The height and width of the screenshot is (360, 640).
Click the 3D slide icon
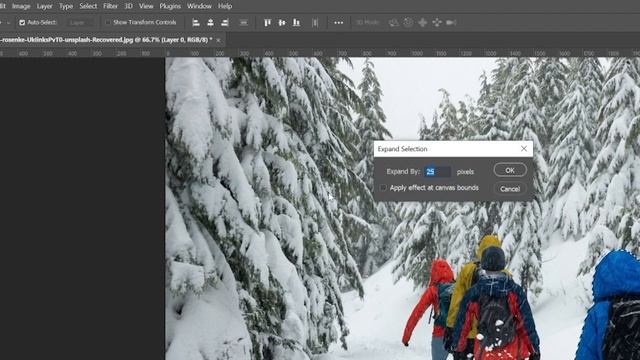[437, 22]
